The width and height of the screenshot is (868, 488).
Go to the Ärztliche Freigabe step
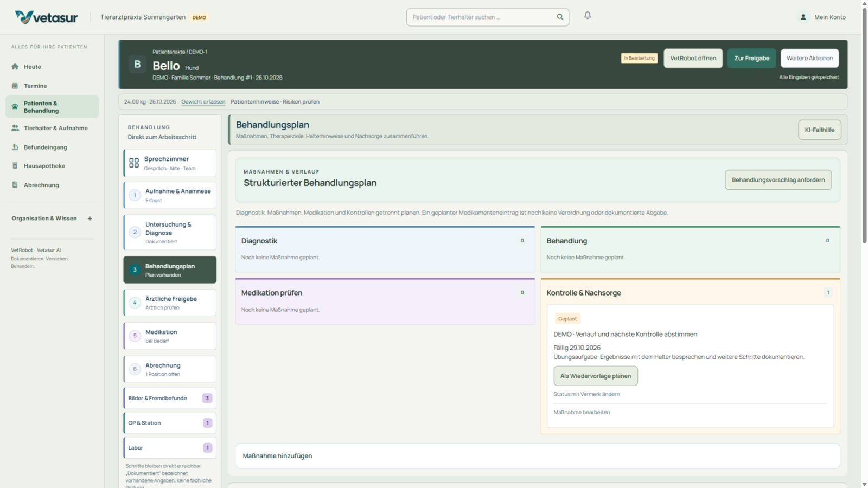[x=170, y=303]
